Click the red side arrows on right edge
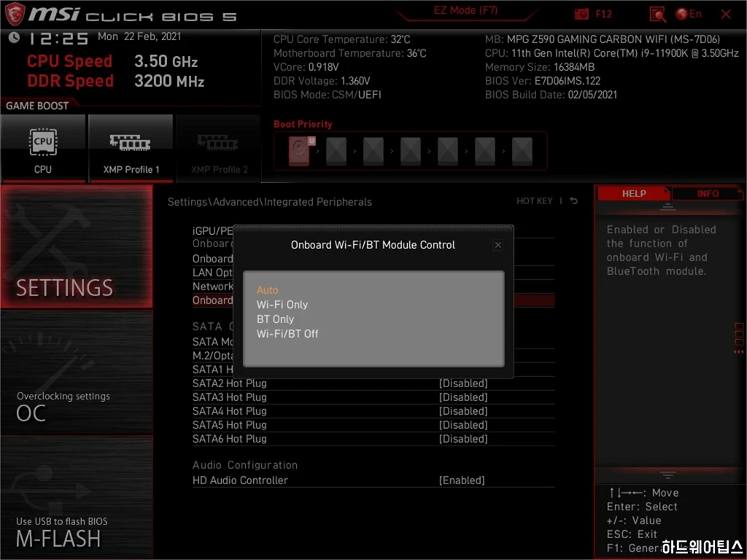This screenshot has height=560, width=747. [x=738, y=352]
